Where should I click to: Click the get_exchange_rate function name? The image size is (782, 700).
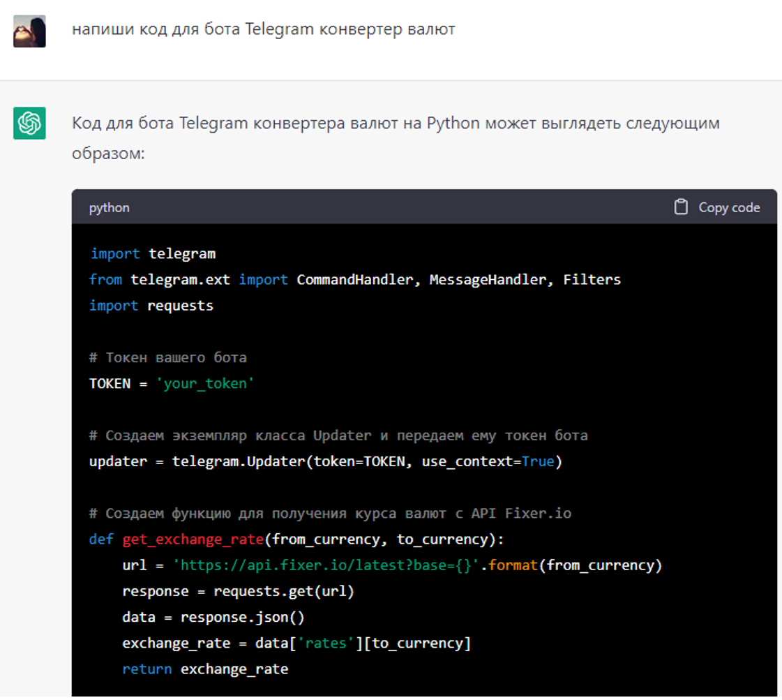point(193,539)
